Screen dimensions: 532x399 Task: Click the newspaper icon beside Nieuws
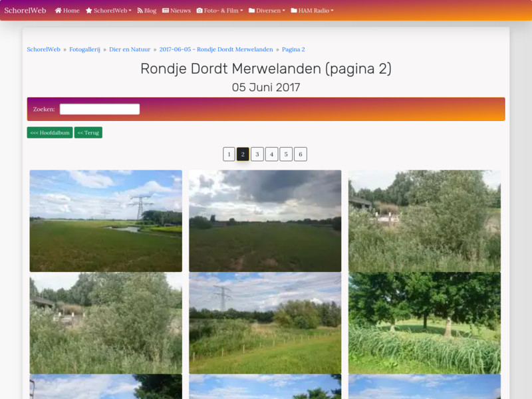166,11
